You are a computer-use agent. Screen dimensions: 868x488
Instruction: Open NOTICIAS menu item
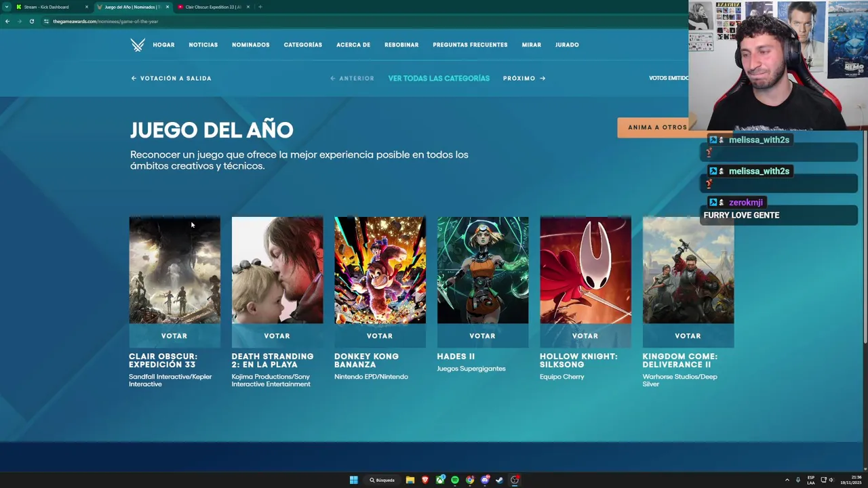[203, 45]
